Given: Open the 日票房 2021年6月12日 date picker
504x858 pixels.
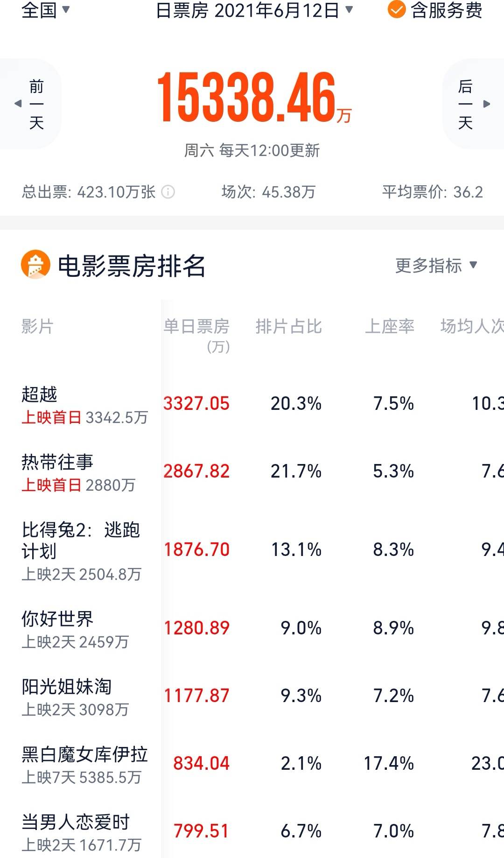Looking at the screenshot, I should pyautogui.click(x=254, y=10).
